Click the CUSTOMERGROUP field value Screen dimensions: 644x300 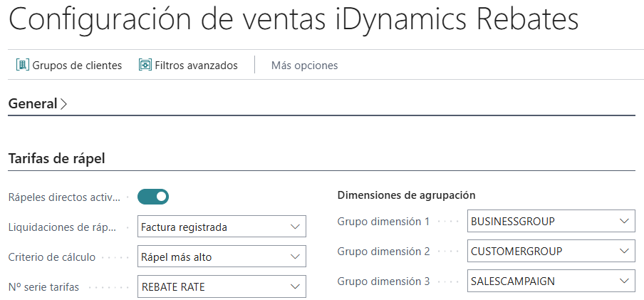[x=516, y=251]
